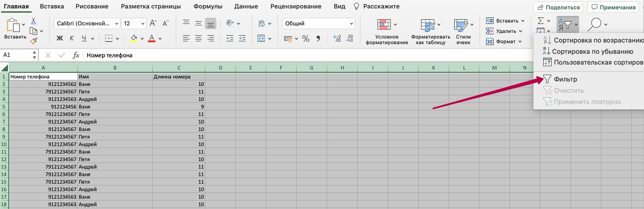Click the Примечания button
Screen dimensions: 644x209
[x=614, y=7]
